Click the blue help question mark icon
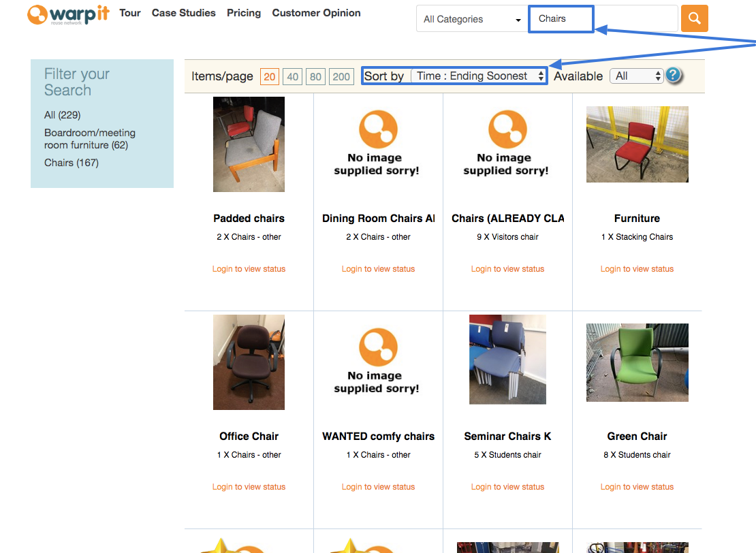Image resolution: width=756 pixels, height=553 pixels. pos(674,75)
